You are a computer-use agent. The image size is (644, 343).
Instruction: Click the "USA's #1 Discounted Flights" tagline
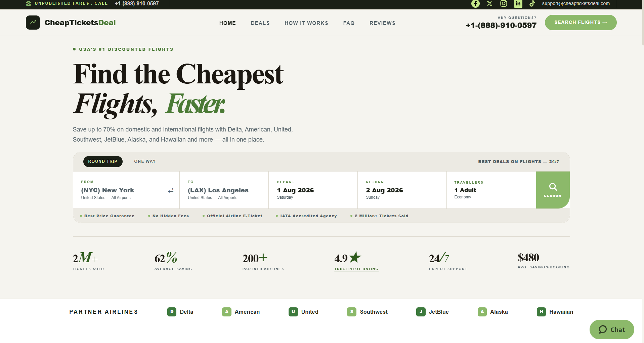(126, 49)
